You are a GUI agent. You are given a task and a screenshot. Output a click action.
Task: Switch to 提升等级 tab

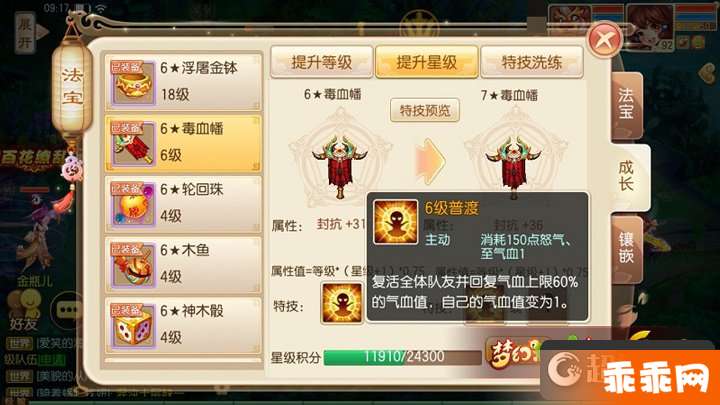point(321,62)
